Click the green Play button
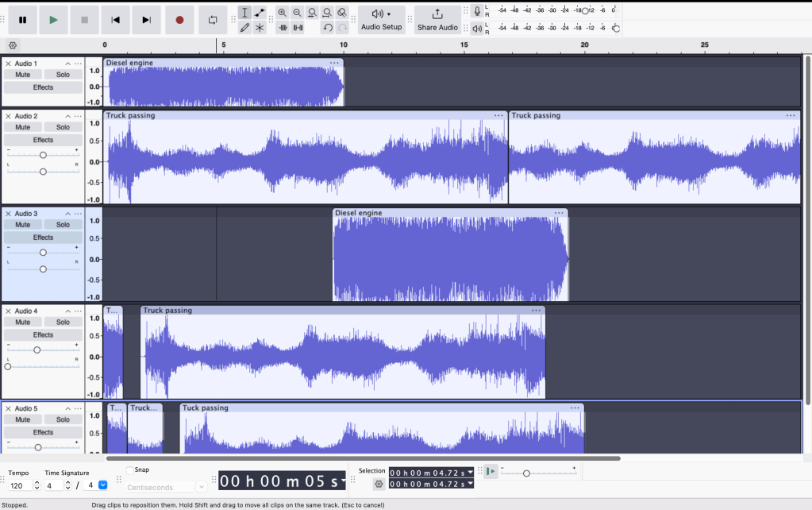Screen dimensions: 812x510 [x=53, y=20]
